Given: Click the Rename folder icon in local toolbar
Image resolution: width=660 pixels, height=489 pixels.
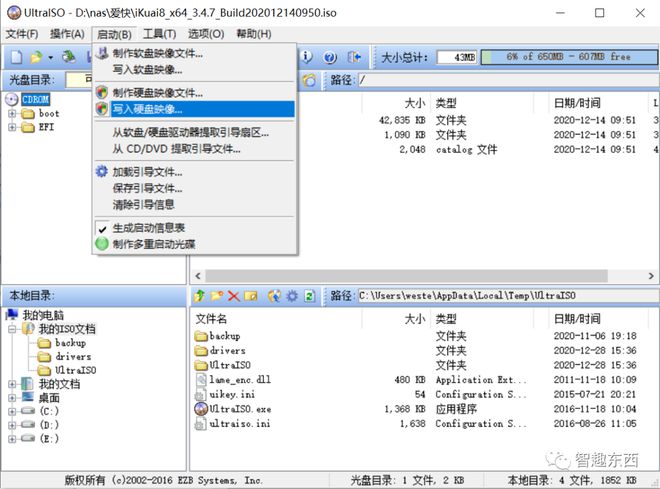Looking at the screenshot, I should coord(251,296).
